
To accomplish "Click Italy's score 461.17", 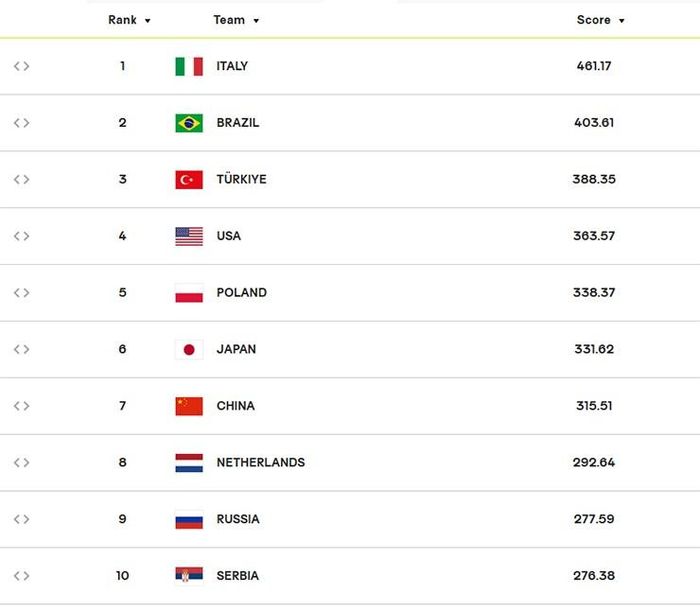I will pyautogui.click(x=594, y=66).
